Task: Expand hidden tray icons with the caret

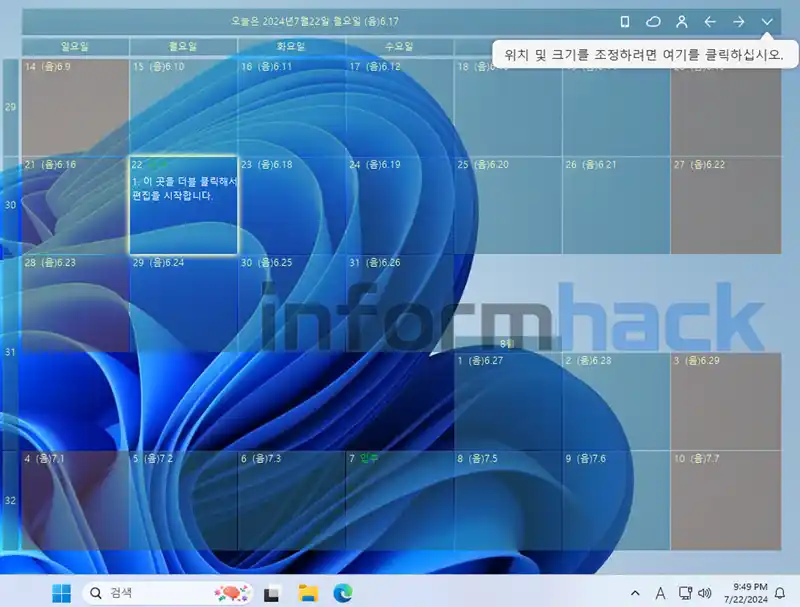Action: point(634,592)
